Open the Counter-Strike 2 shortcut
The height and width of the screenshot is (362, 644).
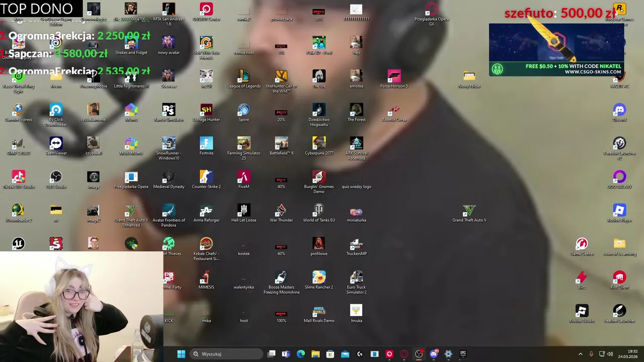(206, 179)
